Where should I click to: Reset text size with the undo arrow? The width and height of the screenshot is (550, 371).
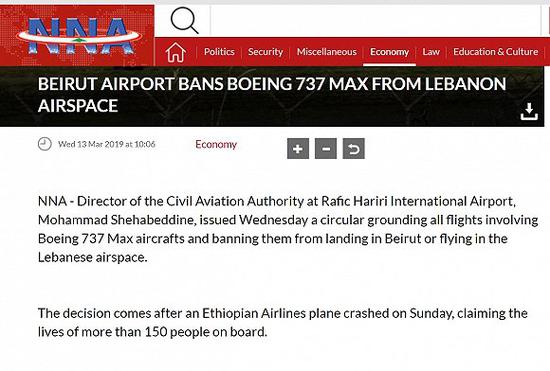(354, 149)
